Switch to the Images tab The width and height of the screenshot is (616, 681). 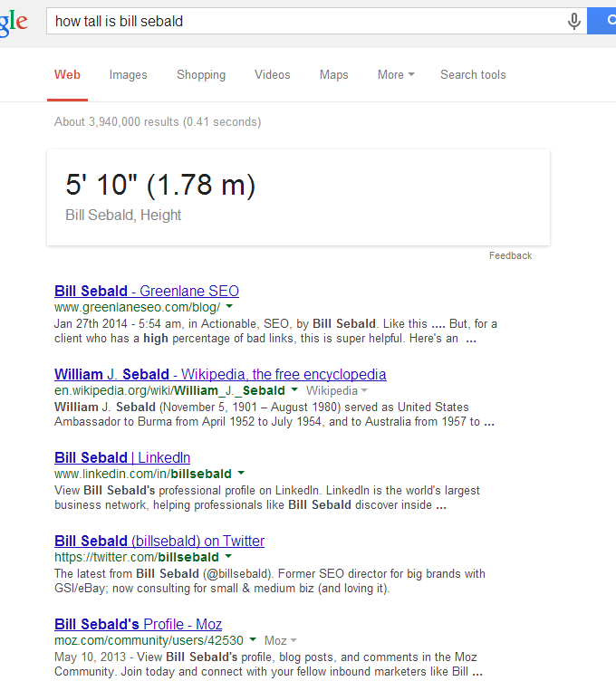tap(128, 74)
